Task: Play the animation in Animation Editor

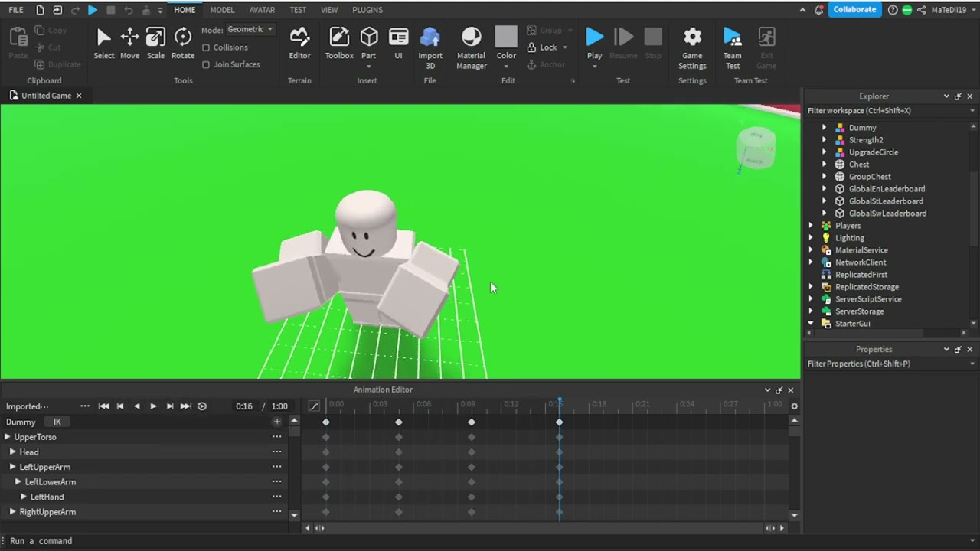Action: 153,406
